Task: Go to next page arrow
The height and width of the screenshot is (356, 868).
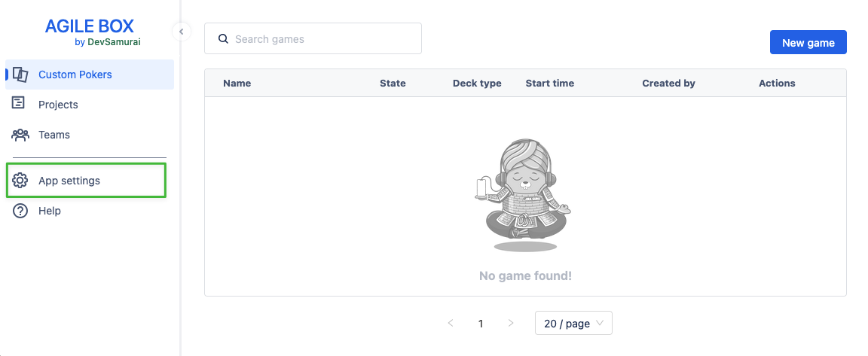Action: pos(511,323)
